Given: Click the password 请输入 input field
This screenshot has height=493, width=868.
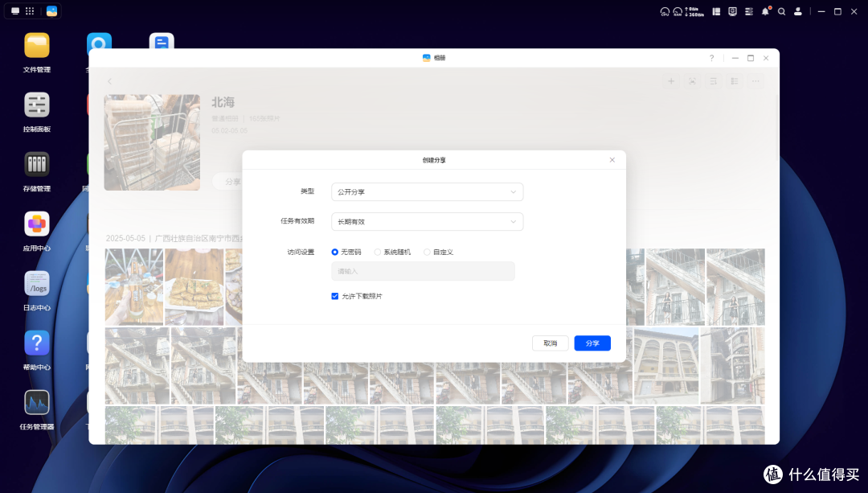Looking at the screenshot, I should click(423, 271).
